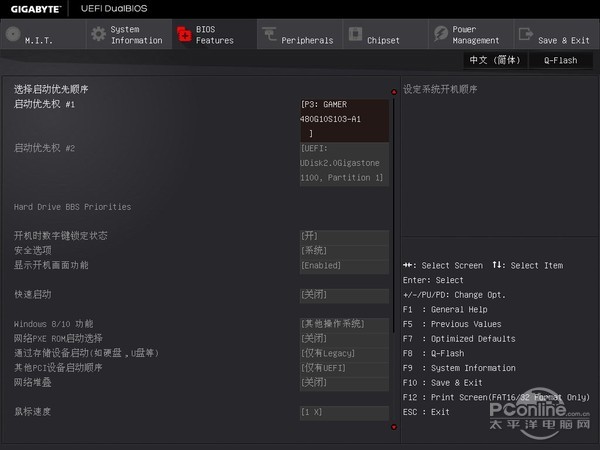The height and width of the screenshot is (450, 600).
Task: Launch the Q-Flash utility button
Action: (x=561, y=60)
